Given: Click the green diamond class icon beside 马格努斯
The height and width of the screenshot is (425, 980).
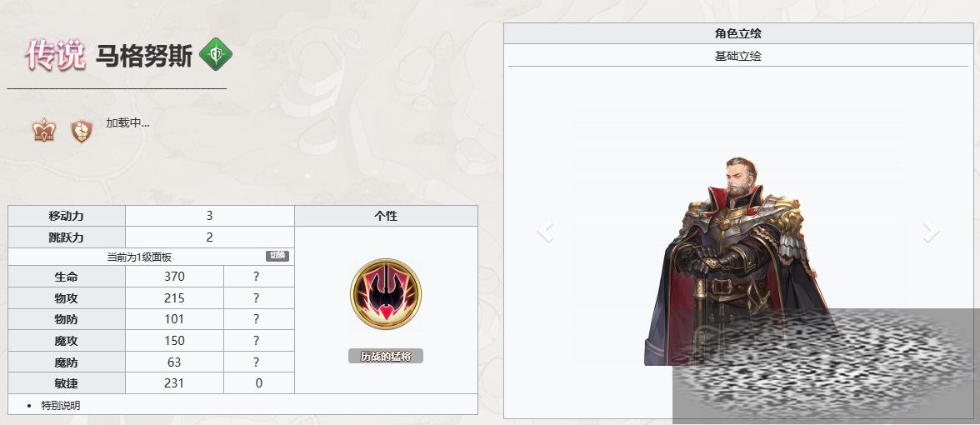Looking at the screenshot, I should 216,54.
